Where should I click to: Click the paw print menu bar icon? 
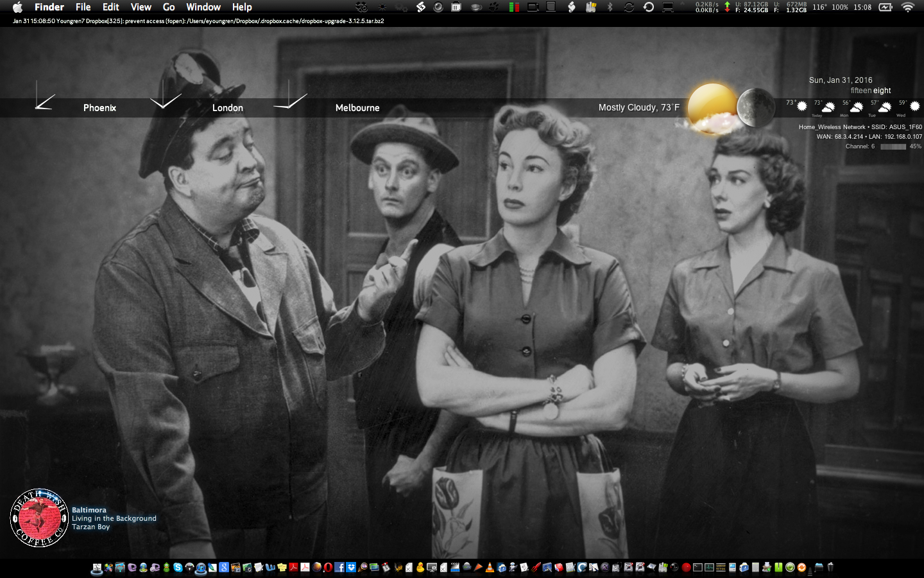click(x=495, y=7)
